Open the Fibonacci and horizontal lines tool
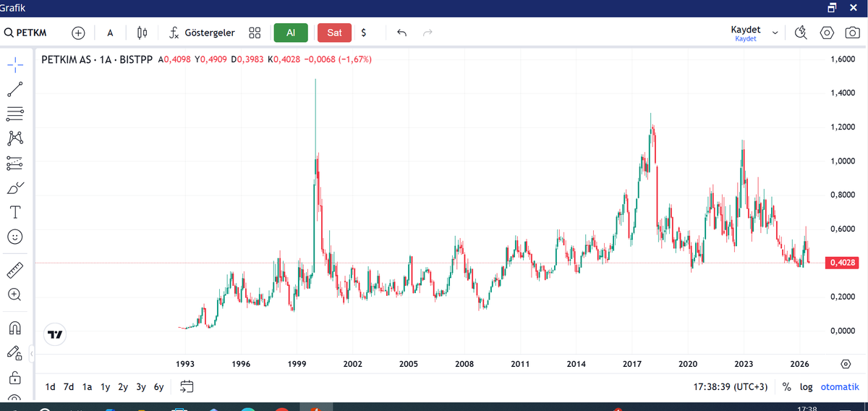The height and width of the screenshot is (411, 868). tap(15, 114)
